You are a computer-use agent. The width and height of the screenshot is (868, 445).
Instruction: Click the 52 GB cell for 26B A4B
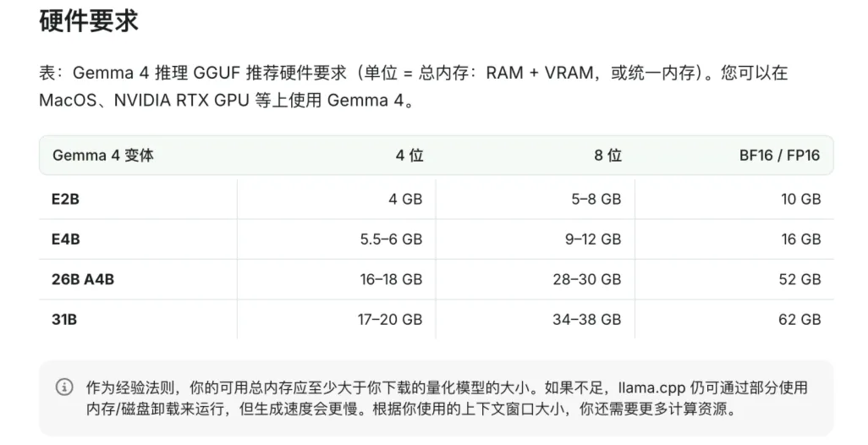pyautogui.click(x=799, y=279)
